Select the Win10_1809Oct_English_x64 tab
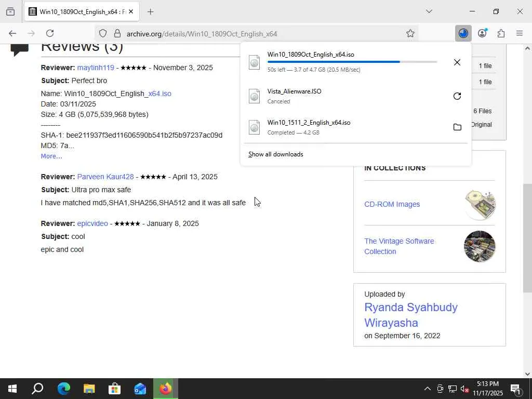 coord(82,12)
